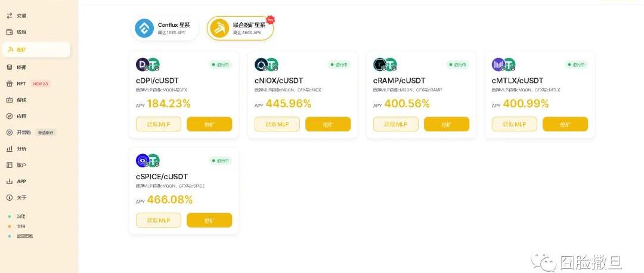644x273 pixels.
Task: Click 获取 MLP button for cNIOX/cUSDT
Action: click(277, 124)
